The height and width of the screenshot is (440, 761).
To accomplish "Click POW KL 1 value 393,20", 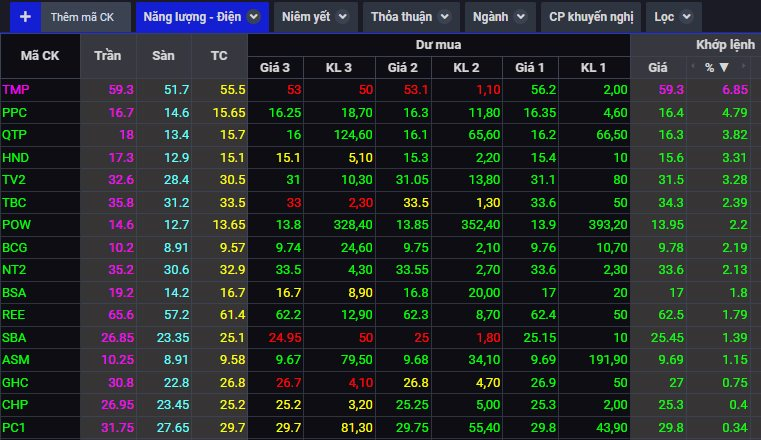I will (607, 225).
